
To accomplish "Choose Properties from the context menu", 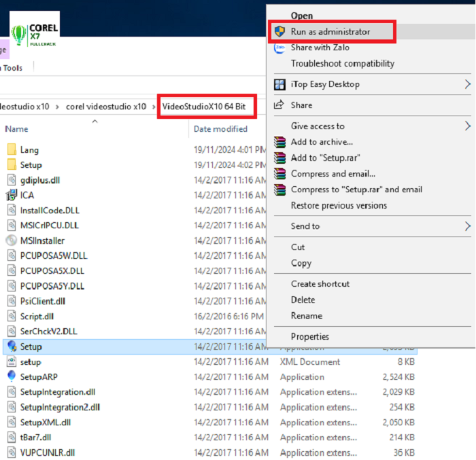I will (310, 336).
